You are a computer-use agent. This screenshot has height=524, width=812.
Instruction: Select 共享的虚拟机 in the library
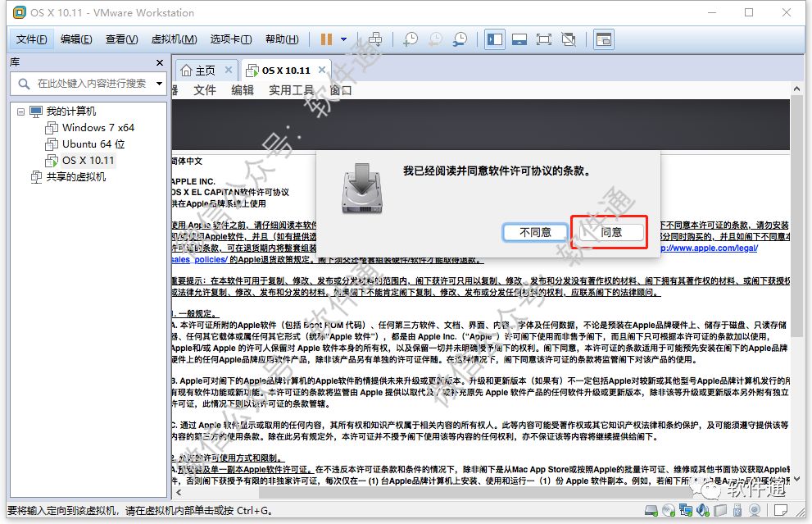[x=75, y=177]
